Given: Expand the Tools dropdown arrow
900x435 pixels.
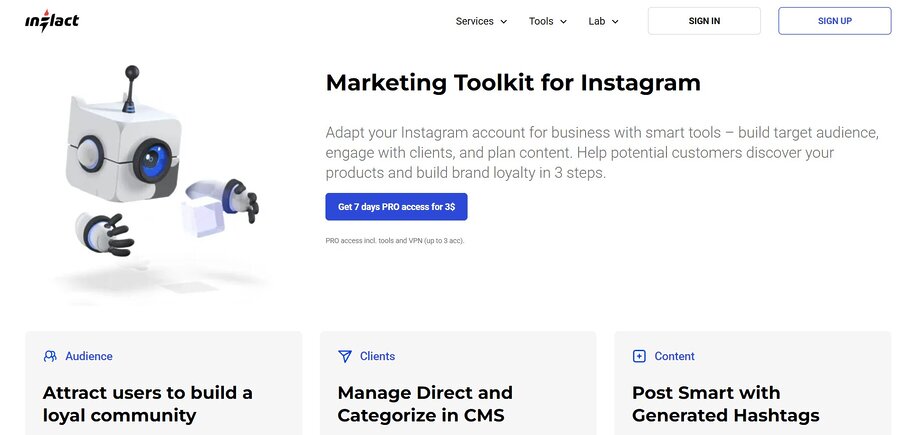Looking at the screenshot, I should click(563, 21).
